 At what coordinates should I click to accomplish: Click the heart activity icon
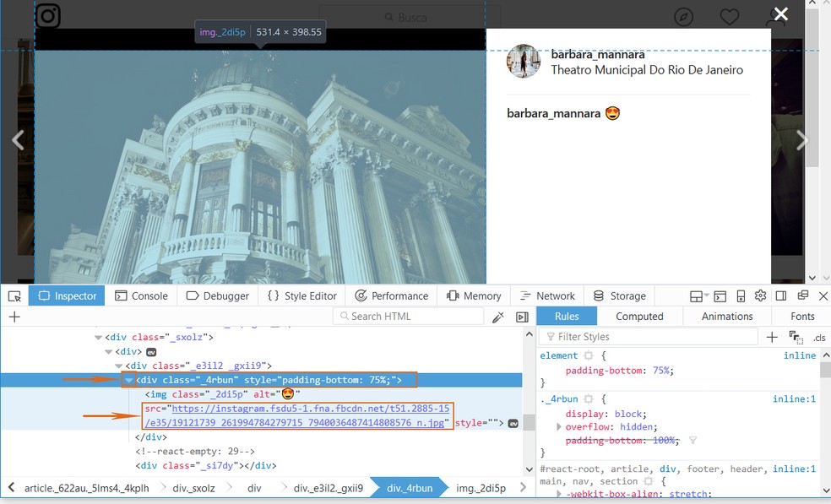[x=729, y=18]
